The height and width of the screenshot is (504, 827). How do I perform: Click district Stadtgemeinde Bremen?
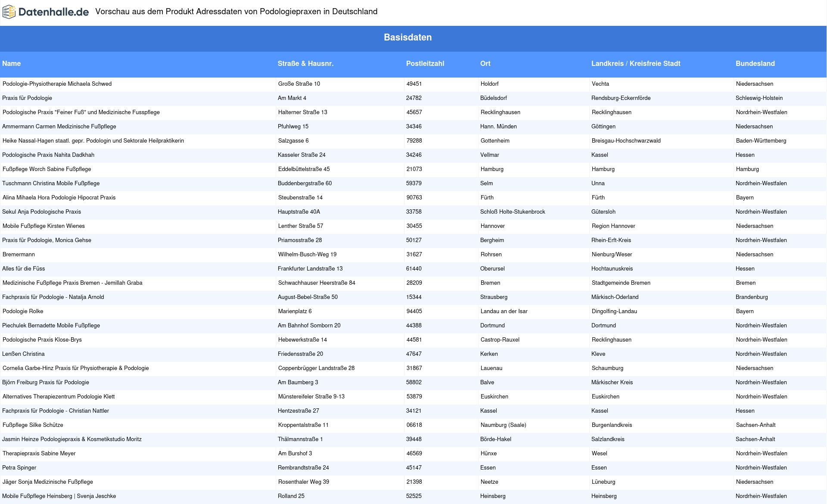(x=621, y=283)
